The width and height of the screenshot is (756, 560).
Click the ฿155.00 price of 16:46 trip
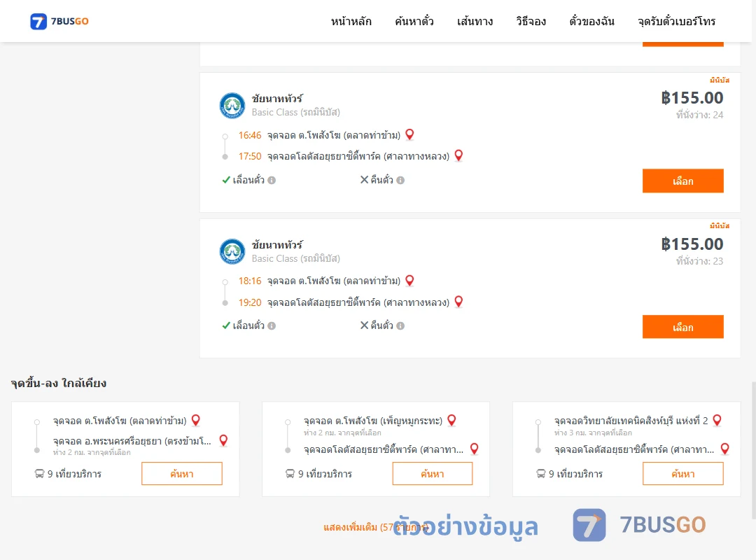[692, 98]
